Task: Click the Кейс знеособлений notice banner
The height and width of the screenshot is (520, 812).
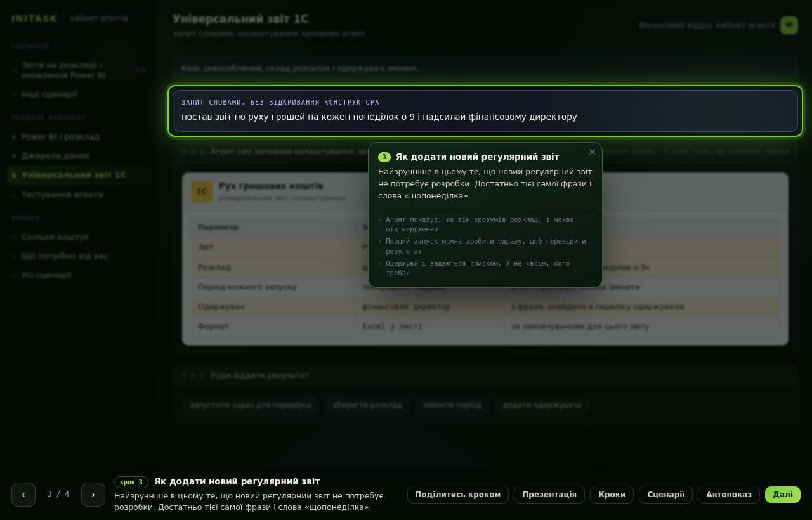Action: 485,68
